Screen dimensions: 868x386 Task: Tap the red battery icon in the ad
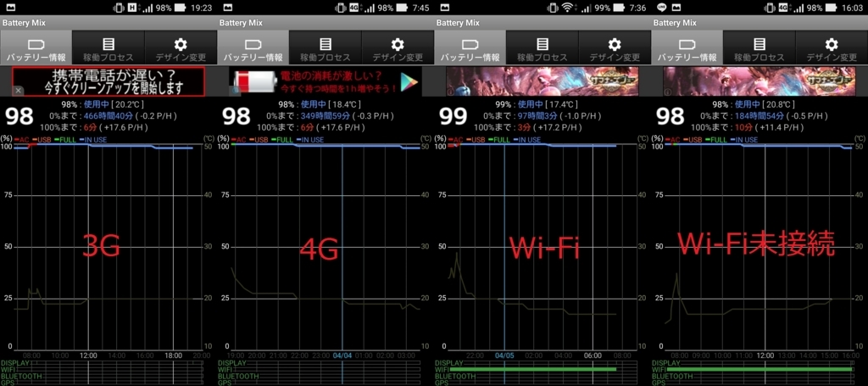[255, 81]
